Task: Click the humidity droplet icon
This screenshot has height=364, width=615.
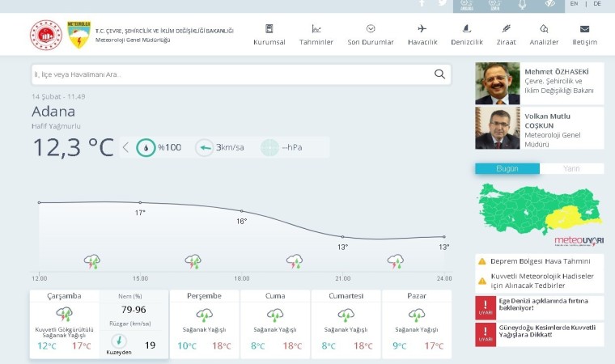Action: (146, 147)
